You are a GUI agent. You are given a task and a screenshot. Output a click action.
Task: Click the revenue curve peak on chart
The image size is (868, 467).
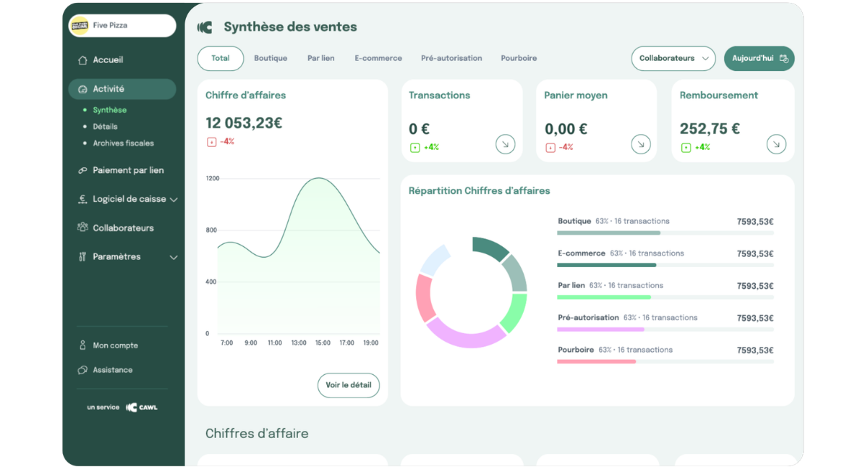coord(318,178)
